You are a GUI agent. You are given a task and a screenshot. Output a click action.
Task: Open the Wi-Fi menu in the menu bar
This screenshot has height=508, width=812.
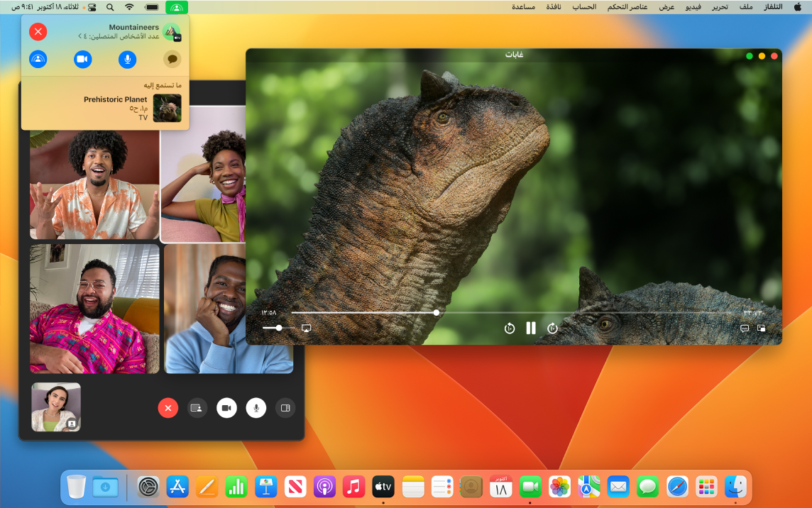pos(129,8)
